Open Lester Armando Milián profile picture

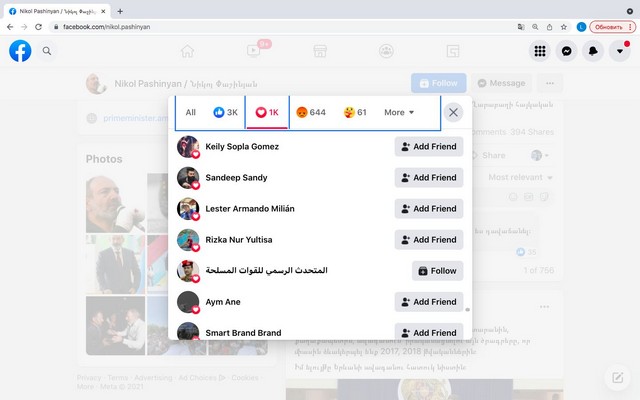pyautogui.click(x=188, y=209)
